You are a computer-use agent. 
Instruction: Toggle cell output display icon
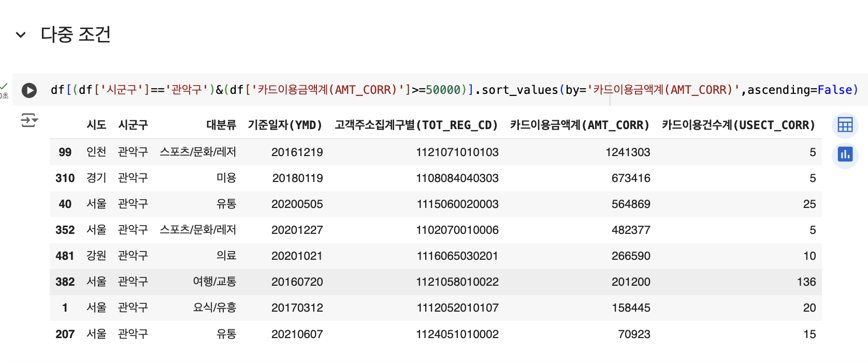(29, 120)
